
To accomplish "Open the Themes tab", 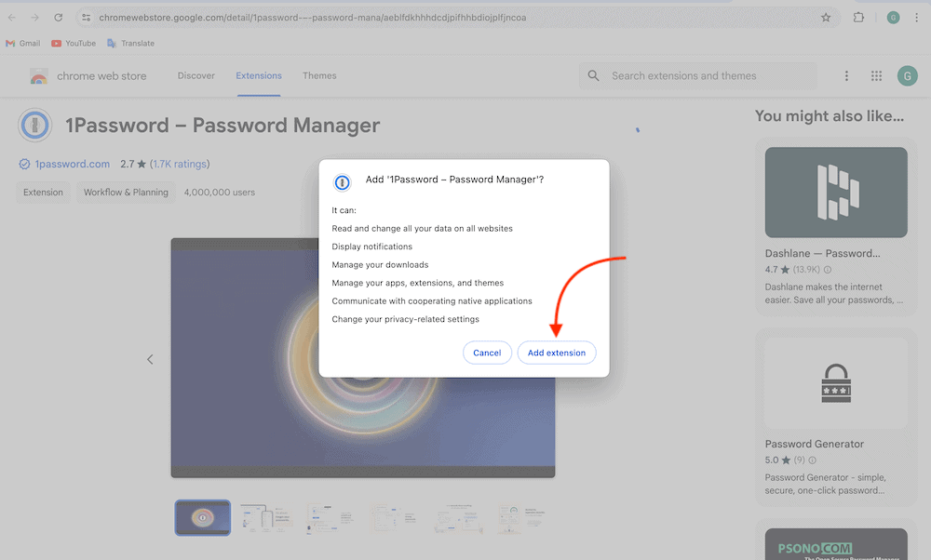I will click(x=319, y=76).
